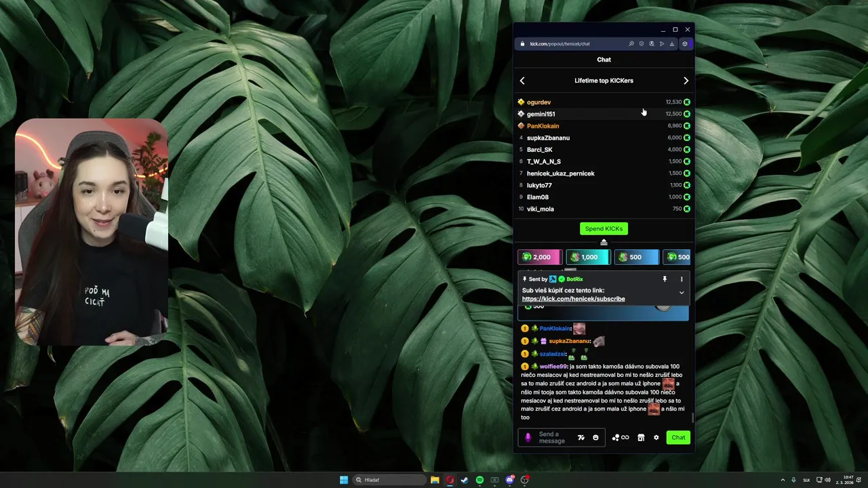Click the PanKlokain username in chat
Screen dimensions: 868x488
pos(555,329)
